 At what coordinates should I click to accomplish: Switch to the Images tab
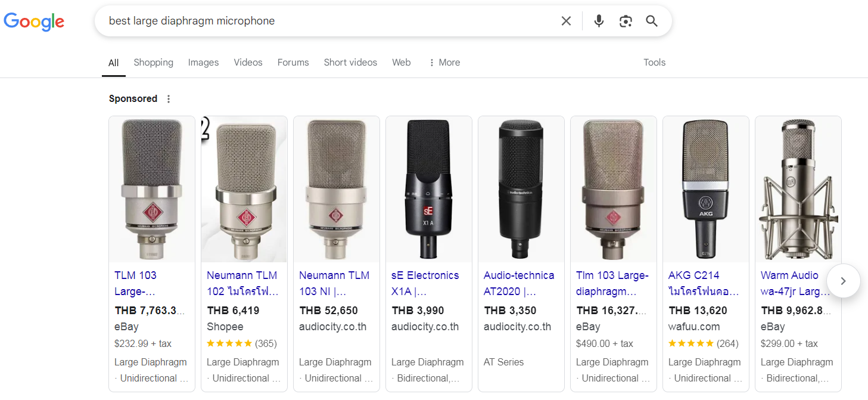pyautogui.click(x=203, y=63)
